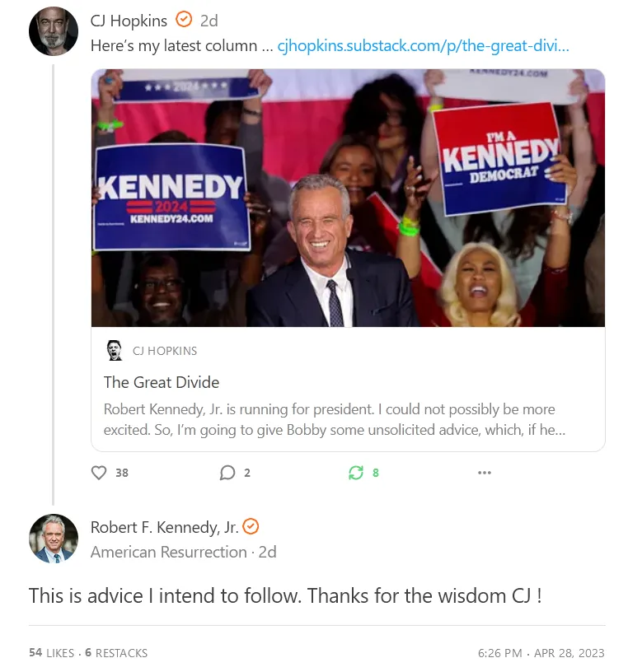The image size is (628, 672).
Task: Open 'The Great Divide' article title
Action: pyautogui.click(x=162, y=382)
